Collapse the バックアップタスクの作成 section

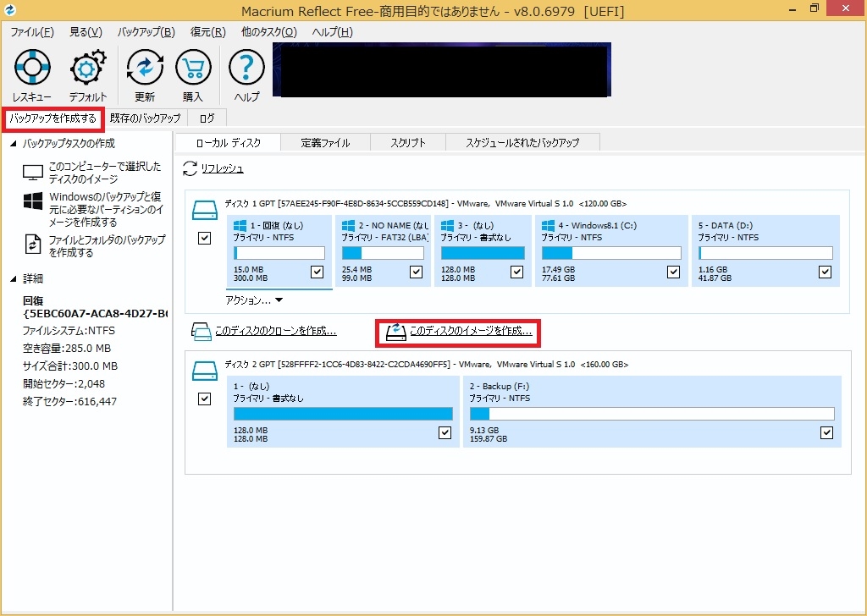click(x=14, y=144)
